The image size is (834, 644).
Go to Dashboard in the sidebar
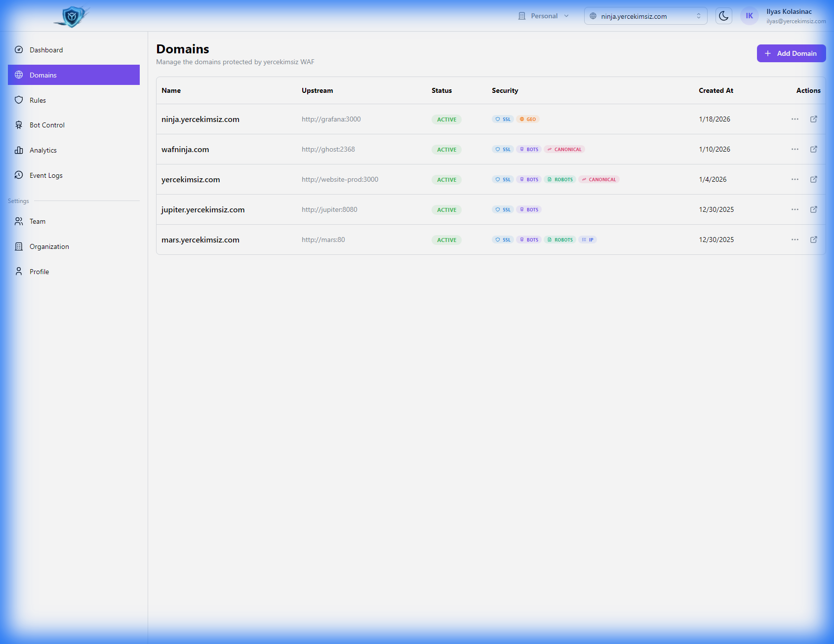(74, 50)
